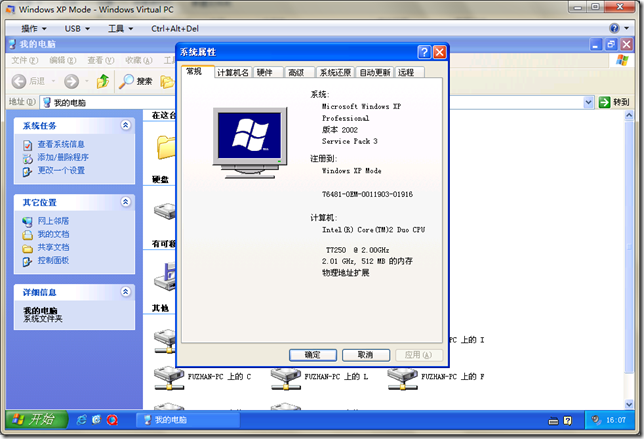Open the help dropdown arrow
644x439 pixels.
point(626,28)
